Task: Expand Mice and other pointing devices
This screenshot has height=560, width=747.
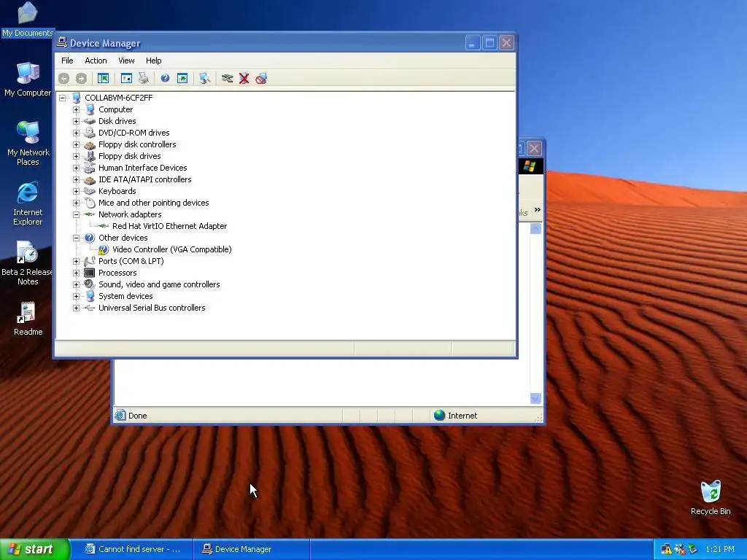Action: click(76, 203)
